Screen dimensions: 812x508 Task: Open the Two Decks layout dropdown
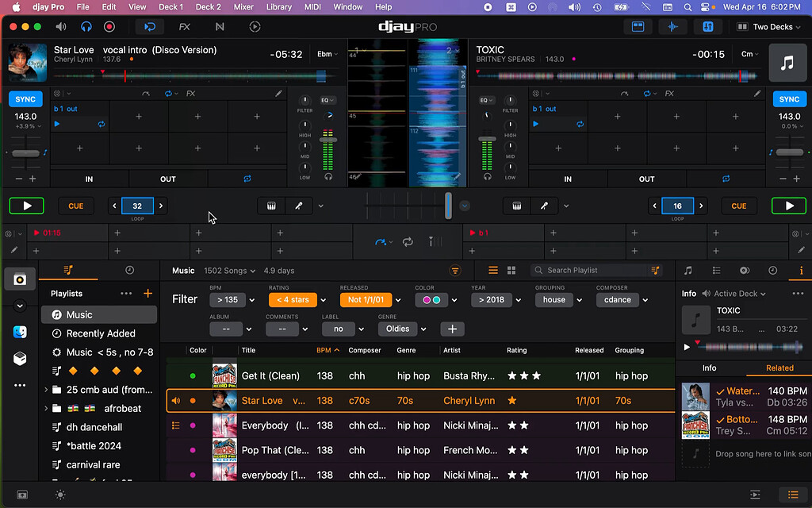(x=768, y=26)
